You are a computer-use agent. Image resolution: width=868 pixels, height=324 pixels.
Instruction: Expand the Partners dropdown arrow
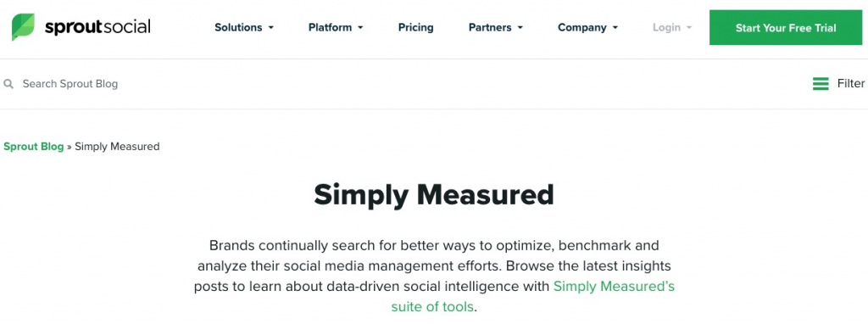[x=520, y=28]
